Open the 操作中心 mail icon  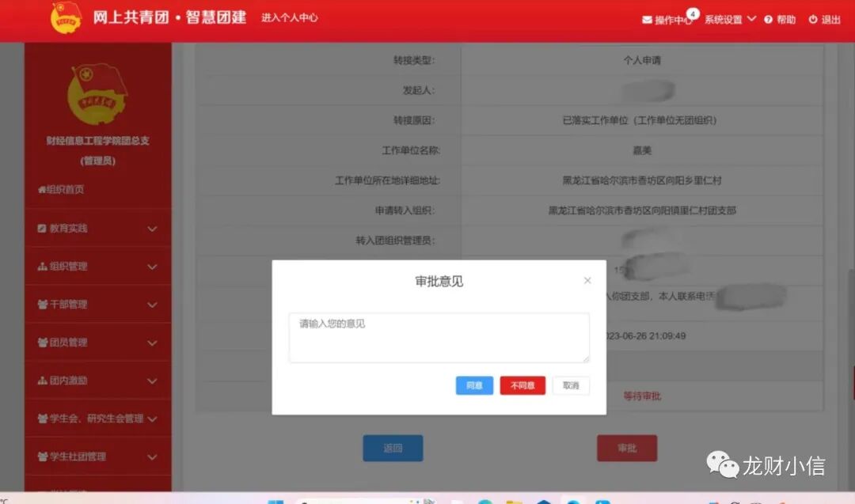coord(646,20)
